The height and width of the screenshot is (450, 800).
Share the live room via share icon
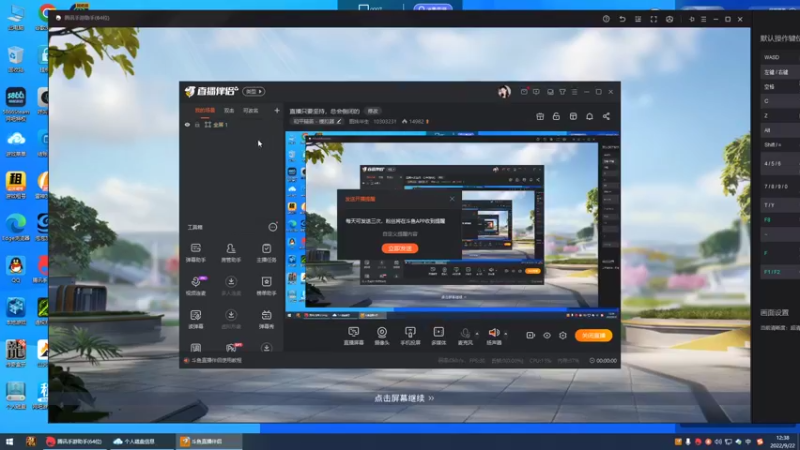[x=606, y=116]
